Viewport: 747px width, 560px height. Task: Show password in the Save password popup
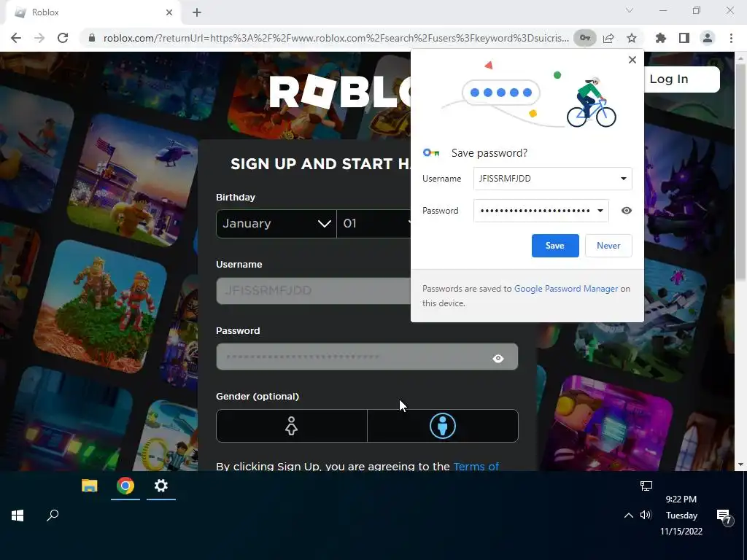pyautogui.click(x=627, y=211)
